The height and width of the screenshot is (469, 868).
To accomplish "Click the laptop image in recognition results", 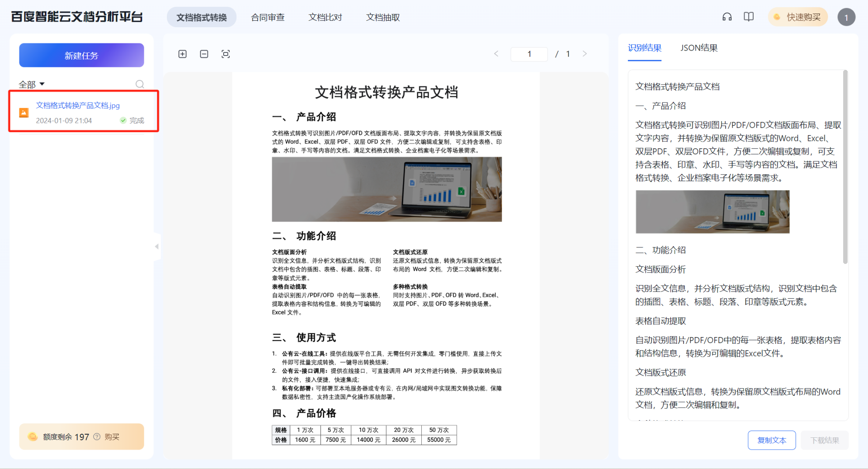I will 712,212.
